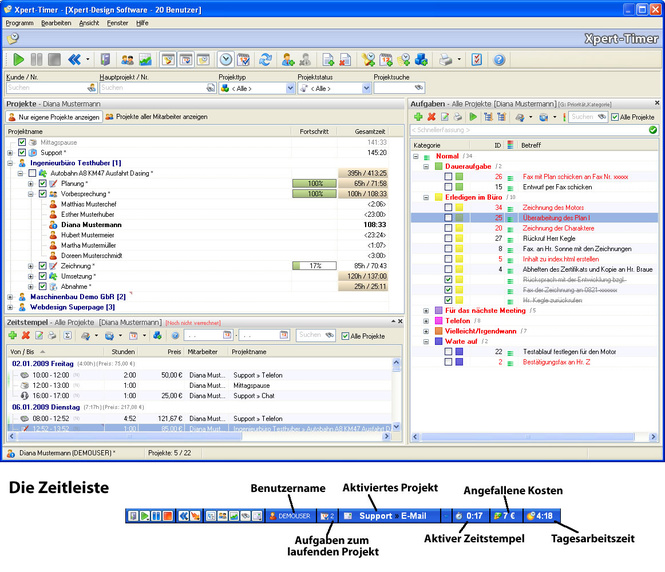Toggle Alle Projekte checkbox in Zeitstempel panel
The width and height of the screenshot is (665, 572).
(x=345, y=336)
